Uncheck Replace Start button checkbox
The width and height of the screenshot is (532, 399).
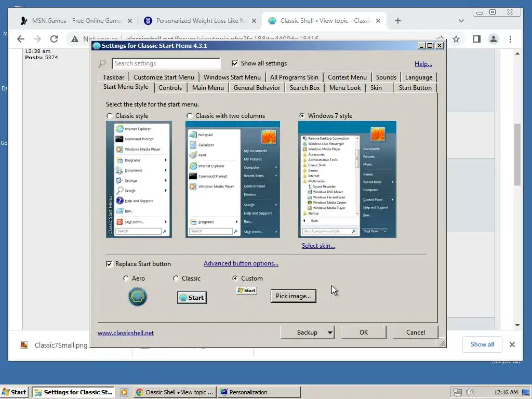(x=109, y=264)
